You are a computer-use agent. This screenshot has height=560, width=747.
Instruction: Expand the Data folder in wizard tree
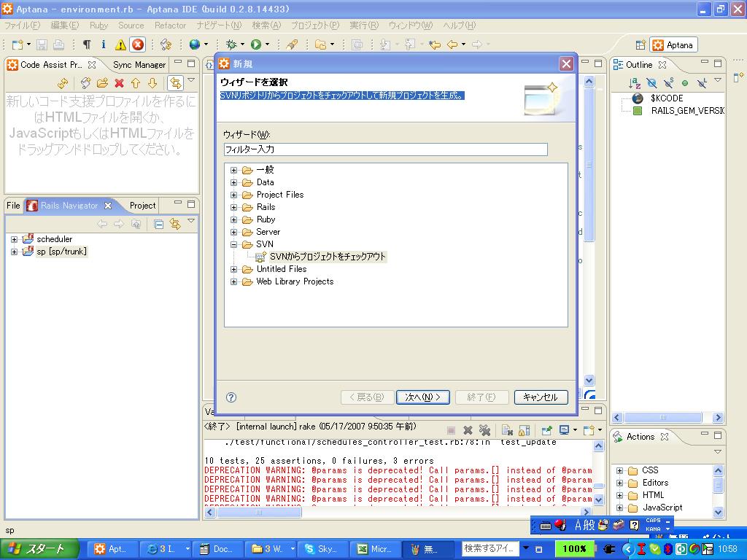233,182
